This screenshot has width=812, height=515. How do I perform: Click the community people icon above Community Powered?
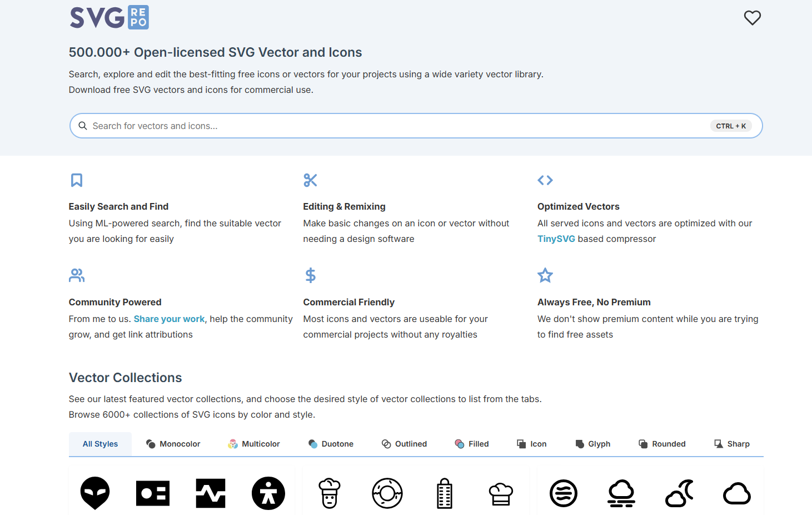tap(76, 275)
